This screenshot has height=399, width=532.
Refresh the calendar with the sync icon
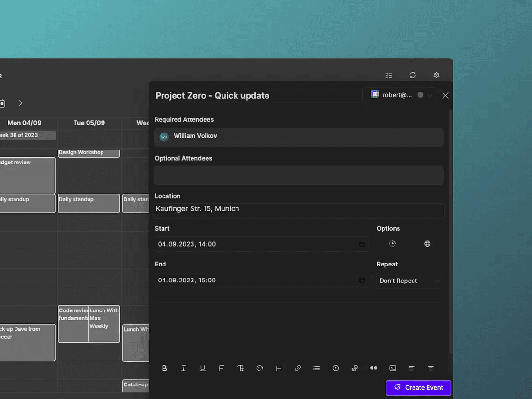(413, 75)
